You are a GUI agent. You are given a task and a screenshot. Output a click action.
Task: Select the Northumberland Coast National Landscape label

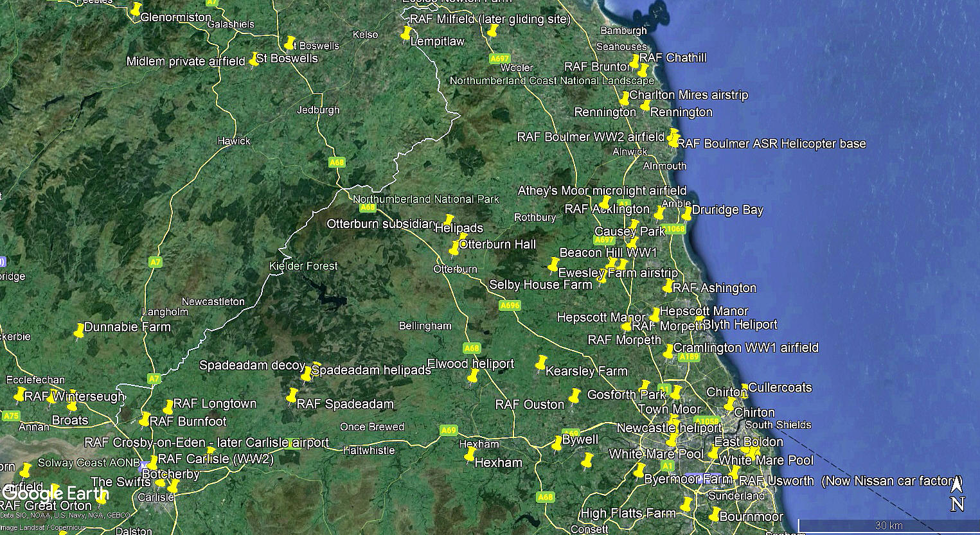point(552,81)
